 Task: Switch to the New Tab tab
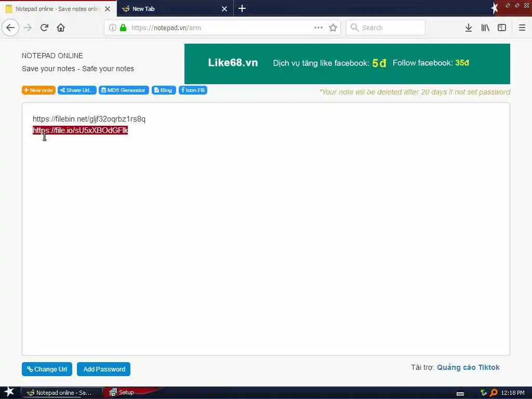(x=175, y=9)
